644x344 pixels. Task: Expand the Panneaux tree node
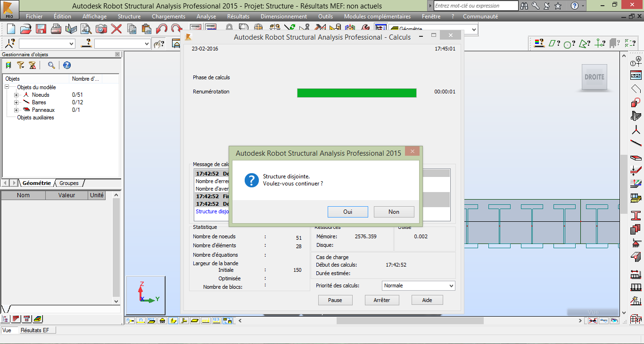[x=16, y=110]
